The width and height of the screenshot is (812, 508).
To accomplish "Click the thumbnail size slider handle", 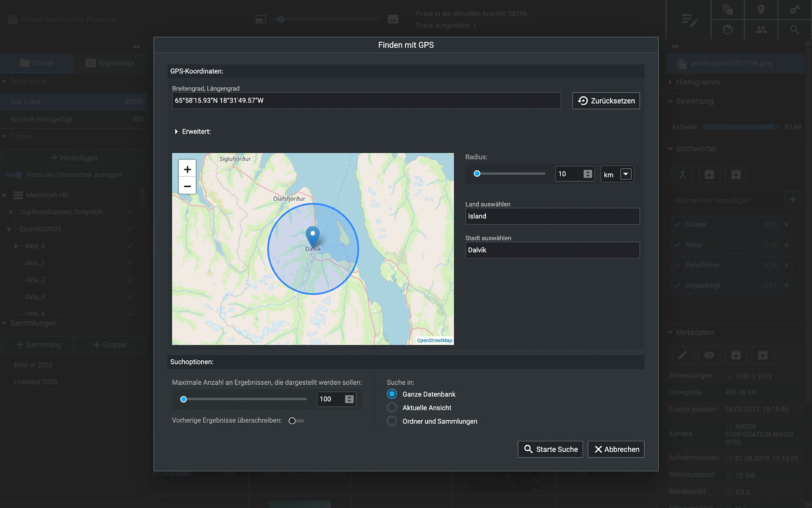I will (281, 19).
